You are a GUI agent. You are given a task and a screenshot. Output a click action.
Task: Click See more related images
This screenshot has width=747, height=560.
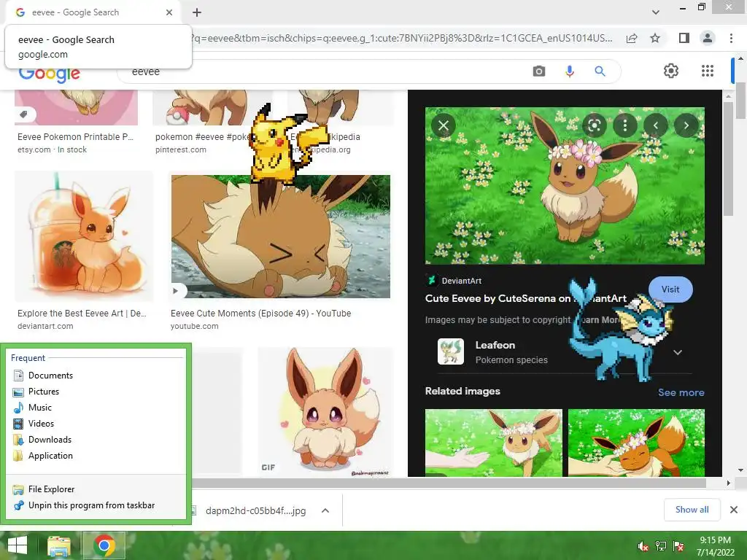coord(681,392)
